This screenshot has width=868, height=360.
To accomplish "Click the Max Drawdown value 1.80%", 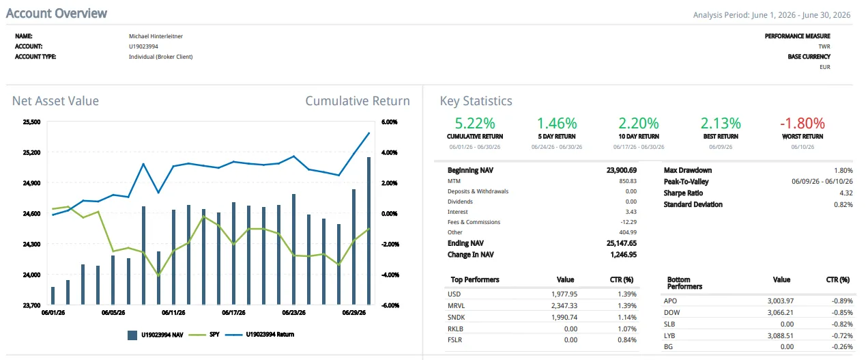I will (843, 170).
